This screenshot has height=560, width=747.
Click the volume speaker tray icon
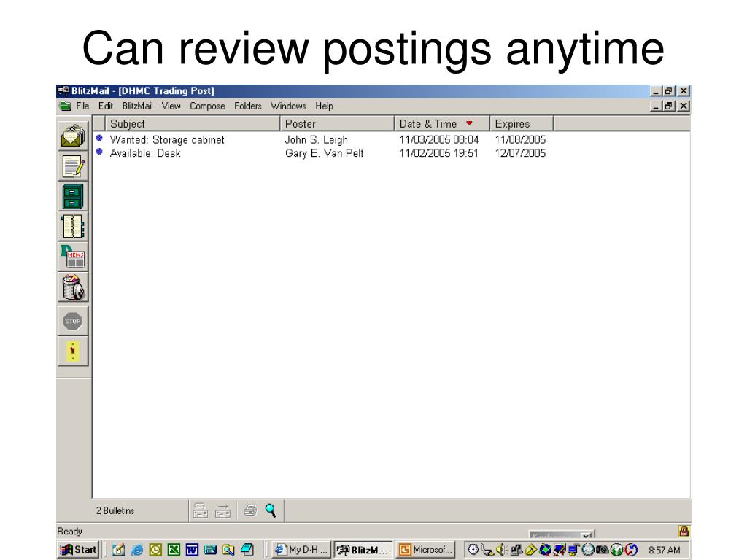pyautogui.click(x=501, y=550)
